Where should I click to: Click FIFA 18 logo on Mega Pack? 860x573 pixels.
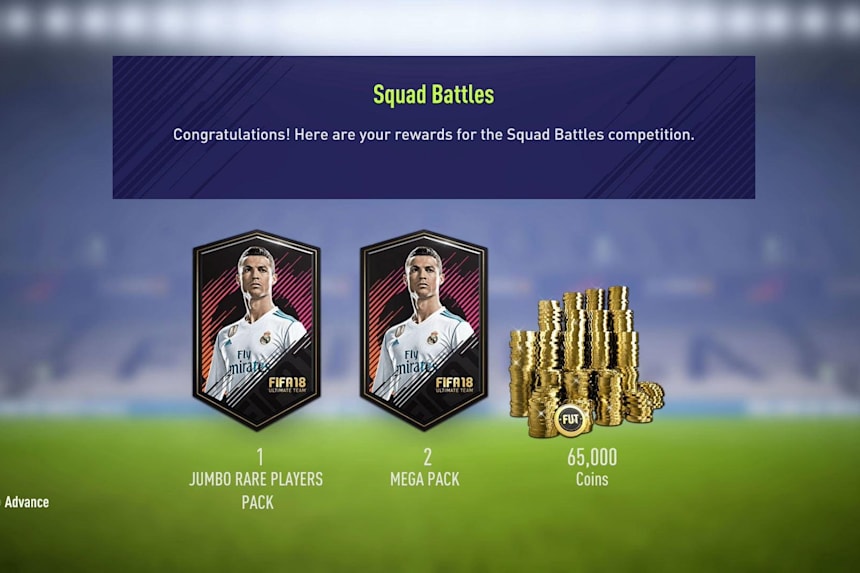click(x=454, y=384)
